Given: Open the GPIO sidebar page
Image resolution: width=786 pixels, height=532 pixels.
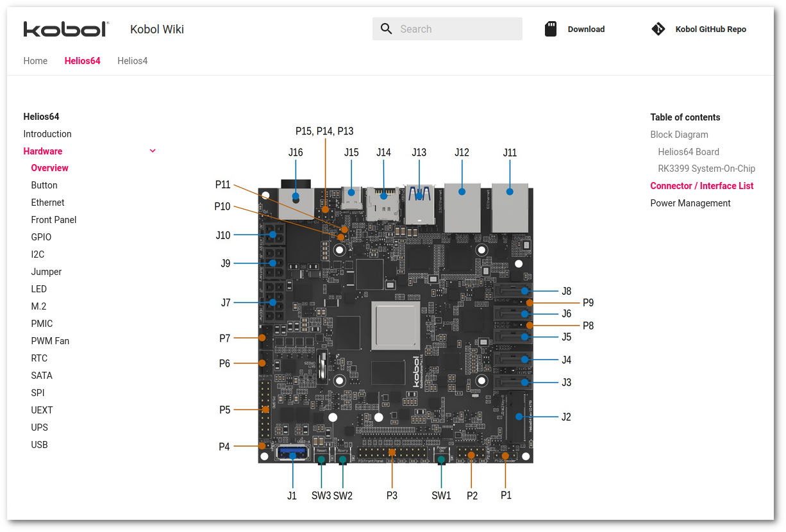Looking at the screenshot, I should pyautogui.click(x=42, y=237).
